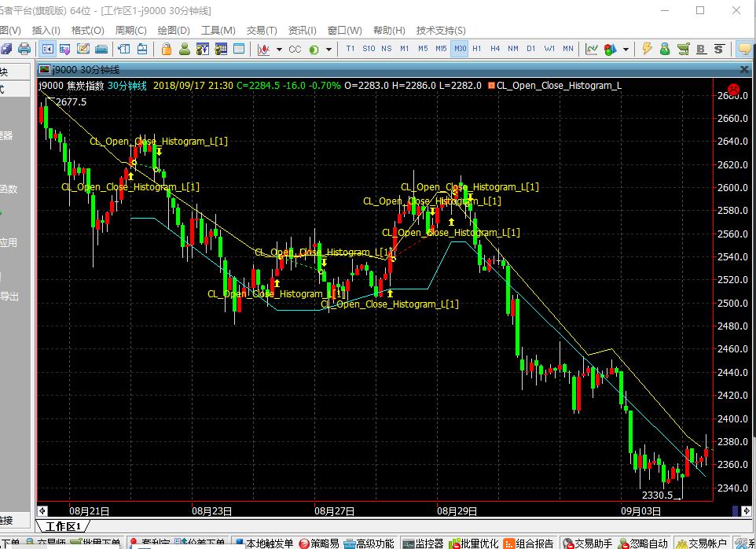Open 策略易 in bottom bar
Screen dimensions: 756x549
[x=319, y=543]
